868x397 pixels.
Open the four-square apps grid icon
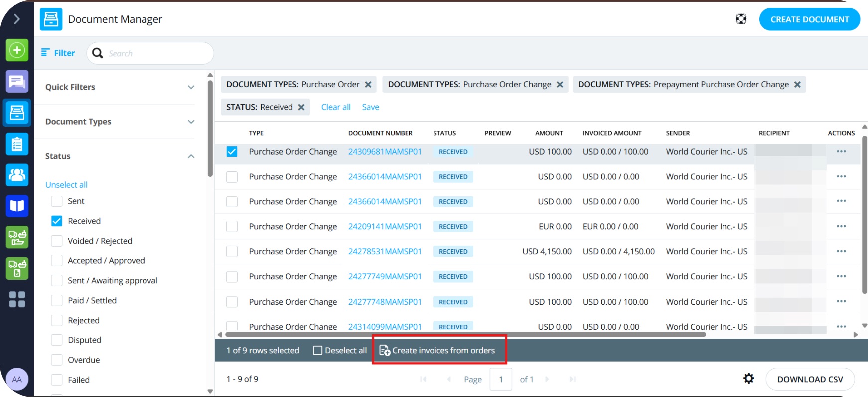tap(17, 299)
